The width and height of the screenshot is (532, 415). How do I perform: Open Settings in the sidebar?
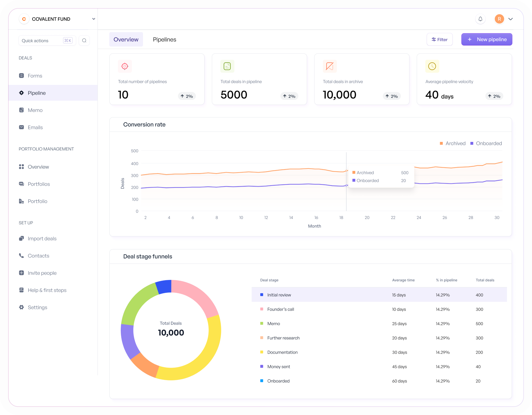(x=53, y=307)
